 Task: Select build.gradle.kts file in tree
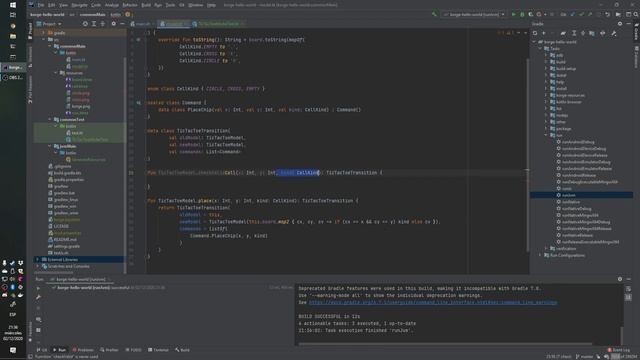67,173
